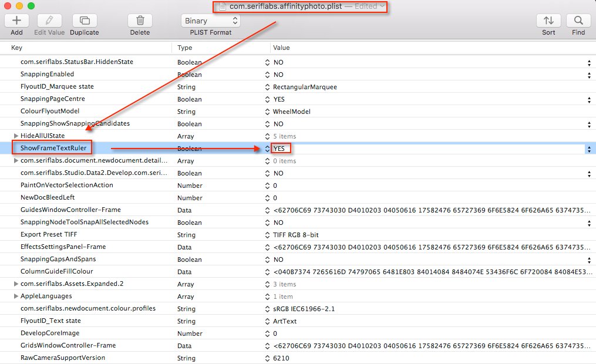Open the Binary PLIST Format dropdown

[x=210, y=21]
